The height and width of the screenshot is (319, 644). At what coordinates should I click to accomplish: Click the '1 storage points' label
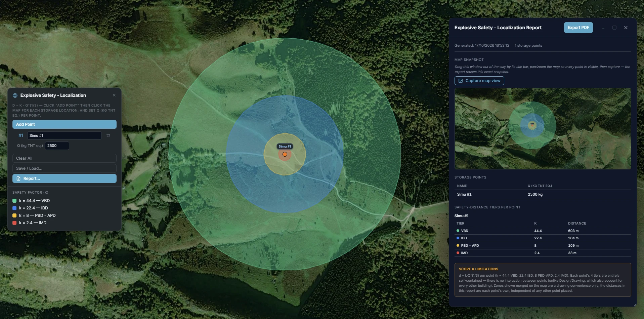528,45
